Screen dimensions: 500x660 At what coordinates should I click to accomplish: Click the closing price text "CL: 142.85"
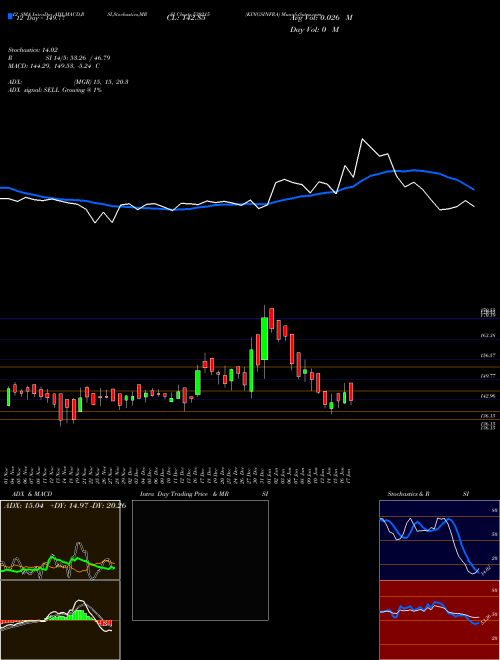[x=186, y=18]
